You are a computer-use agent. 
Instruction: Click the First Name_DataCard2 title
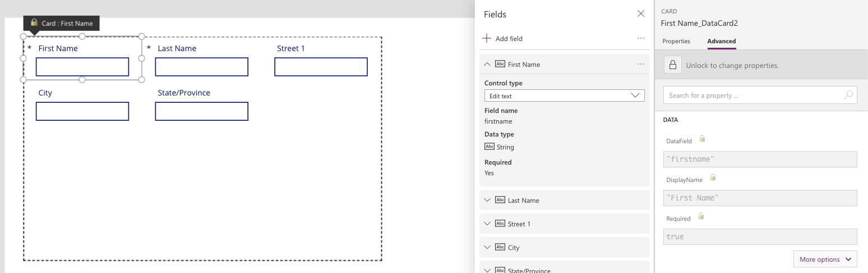pyautogui.click(x=699, y=23)
